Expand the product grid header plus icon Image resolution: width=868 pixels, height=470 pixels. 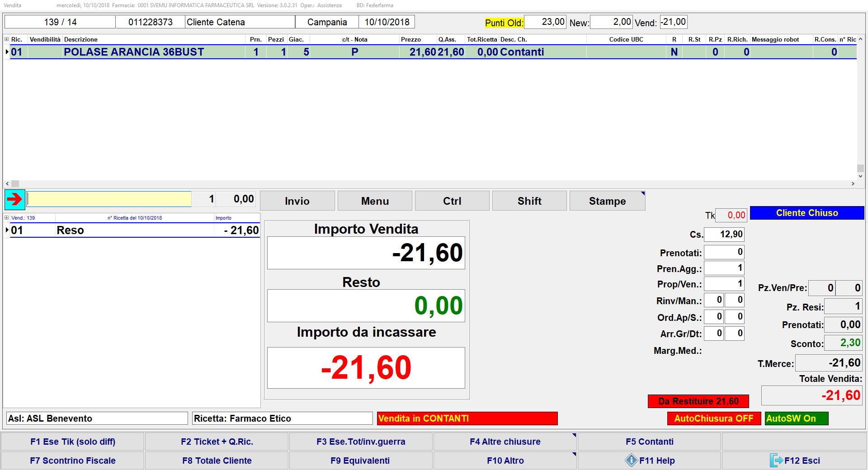pyautogui.click(x=6, y=39)
